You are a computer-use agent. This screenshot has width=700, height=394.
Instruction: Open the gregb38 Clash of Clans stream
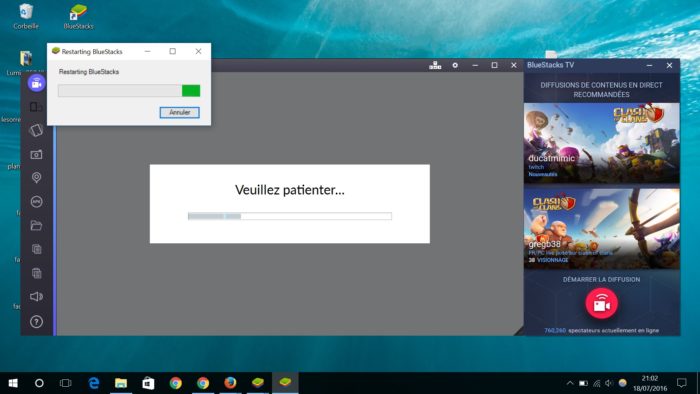click(x=601, y=228)
